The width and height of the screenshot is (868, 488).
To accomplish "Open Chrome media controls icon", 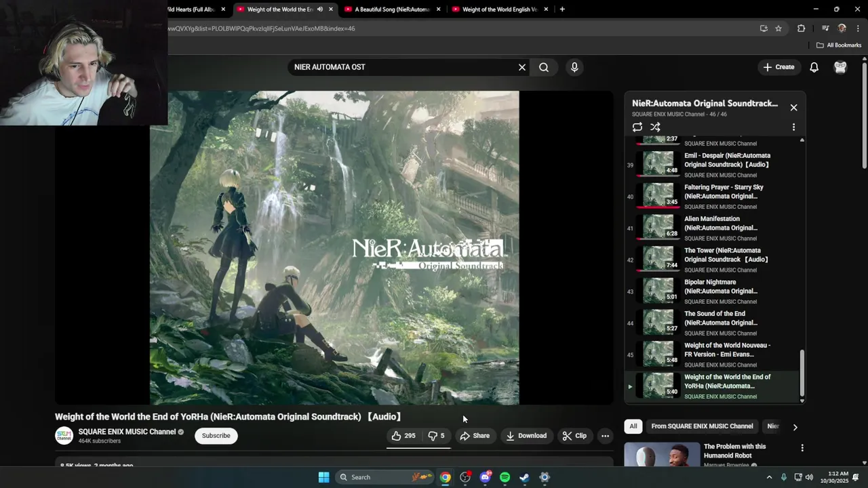I will coord(825,28).
